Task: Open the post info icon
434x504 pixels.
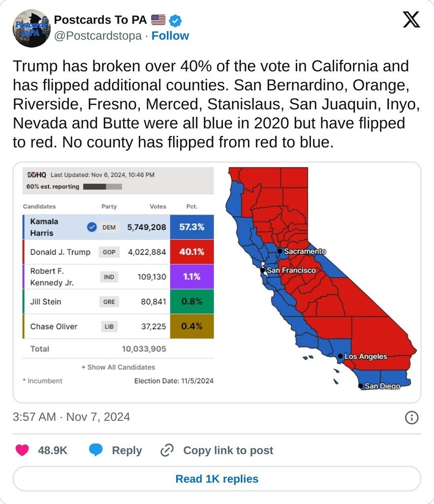Action: (x=411, y=418)
